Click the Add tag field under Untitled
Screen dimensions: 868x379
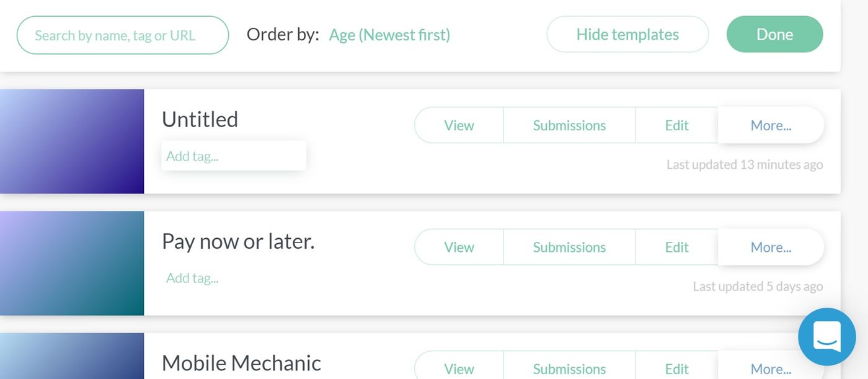(x=234, y=155)
